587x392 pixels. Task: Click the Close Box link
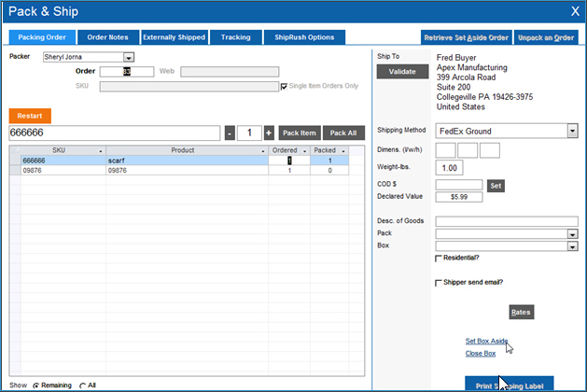tap(480, 354)
